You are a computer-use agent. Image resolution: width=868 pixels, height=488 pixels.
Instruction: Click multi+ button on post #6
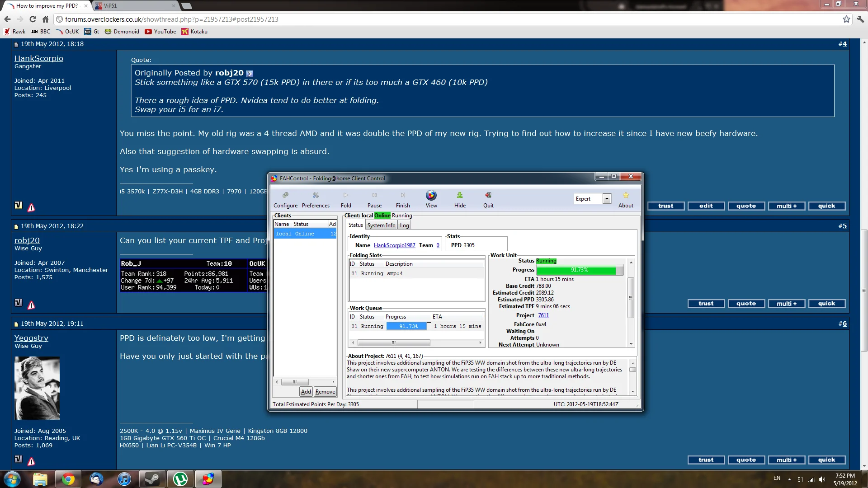[x=786, y=460]
